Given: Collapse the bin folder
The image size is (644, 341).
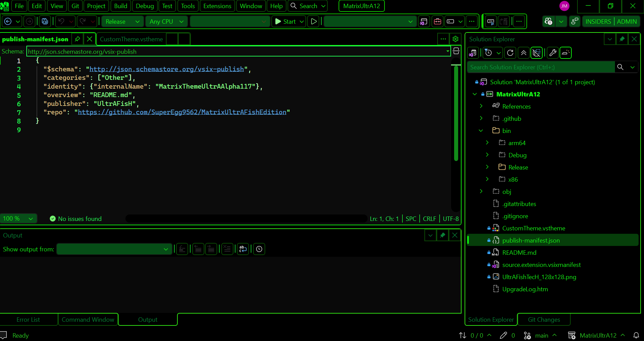Looking at the screenshot, I should 481,131.
